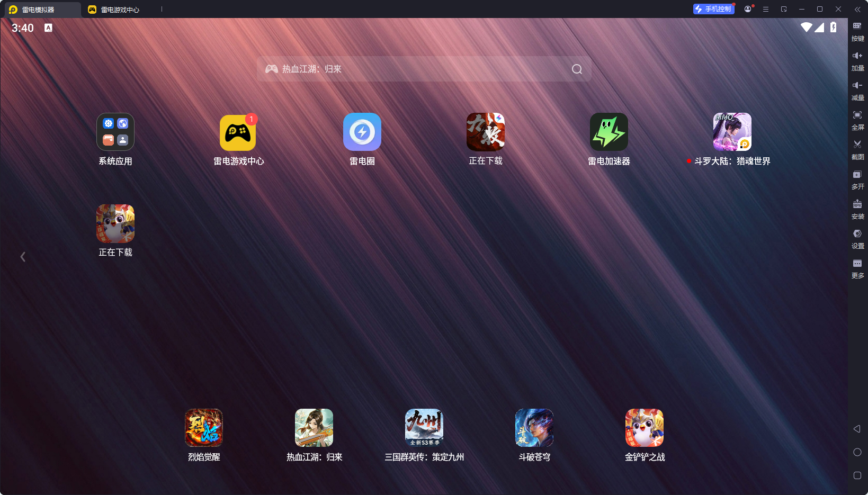Open the user account icon in title bar
This screenshot has height=495, width=868.
point(748,9)
